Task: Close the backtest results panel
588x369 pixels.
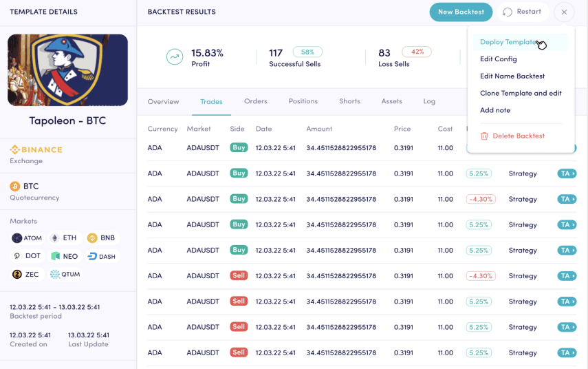Action: point(564,12)
